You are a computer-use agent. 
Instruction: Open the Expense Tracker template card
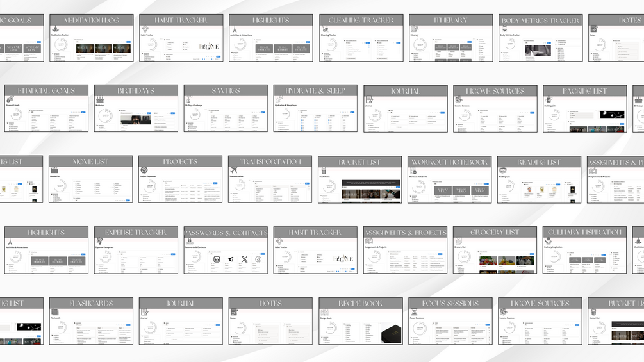coord(136,250)
